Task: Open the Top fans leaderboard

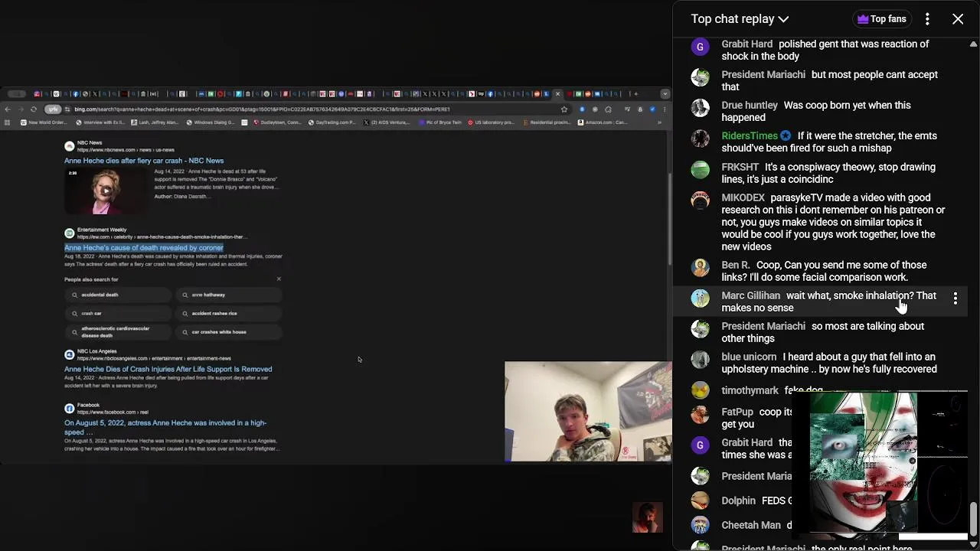Action: click(881, 19)
